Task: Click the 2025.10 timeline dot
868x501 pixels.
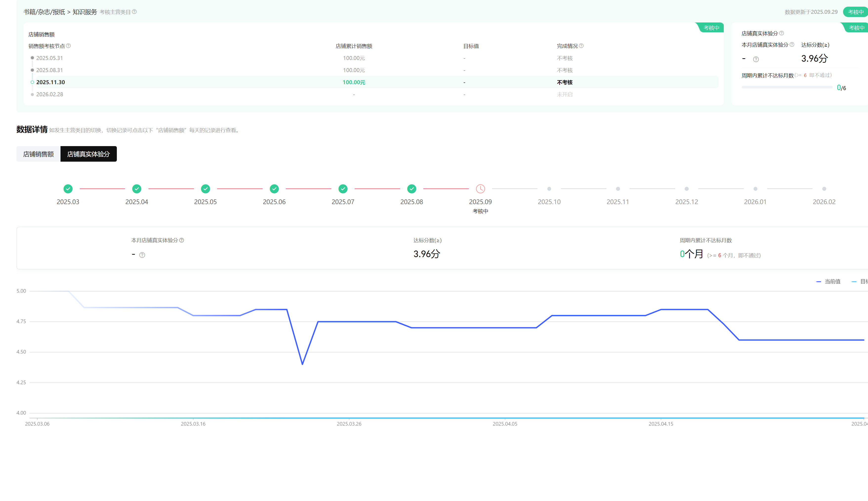Action: (x=549, y=189)
